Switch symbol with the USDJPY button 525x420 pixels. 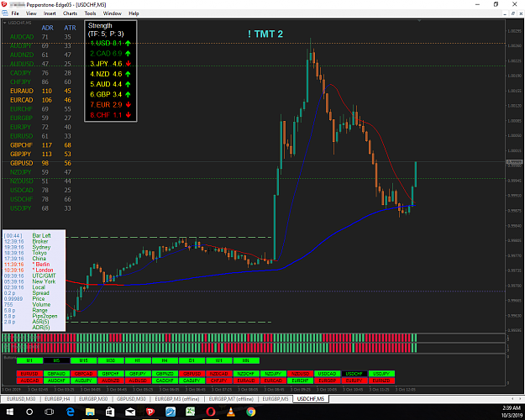pyautogui.click(x=381, y=374)
